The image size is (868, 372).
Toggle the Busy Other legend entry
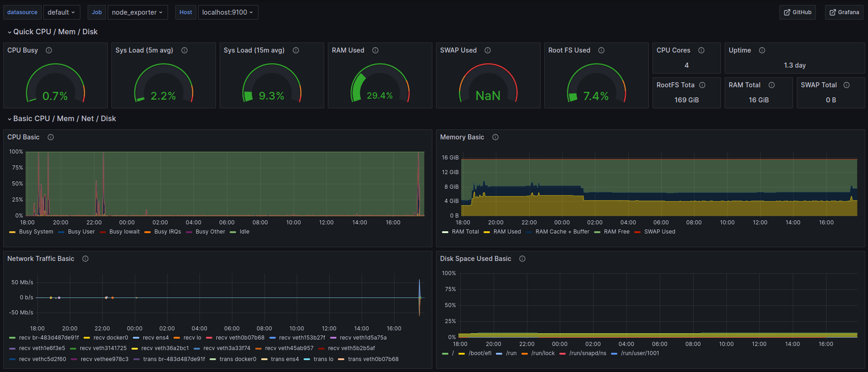tap(210, 232)
